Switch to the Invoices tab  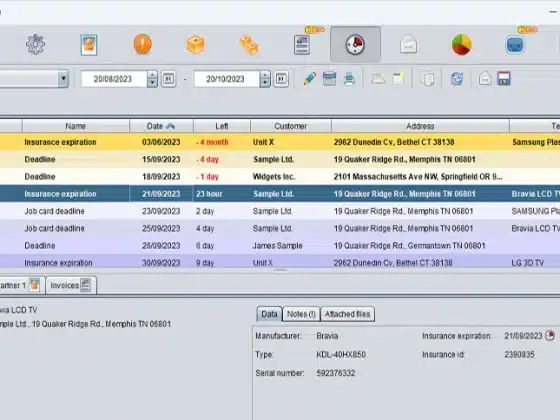(71, 285)
